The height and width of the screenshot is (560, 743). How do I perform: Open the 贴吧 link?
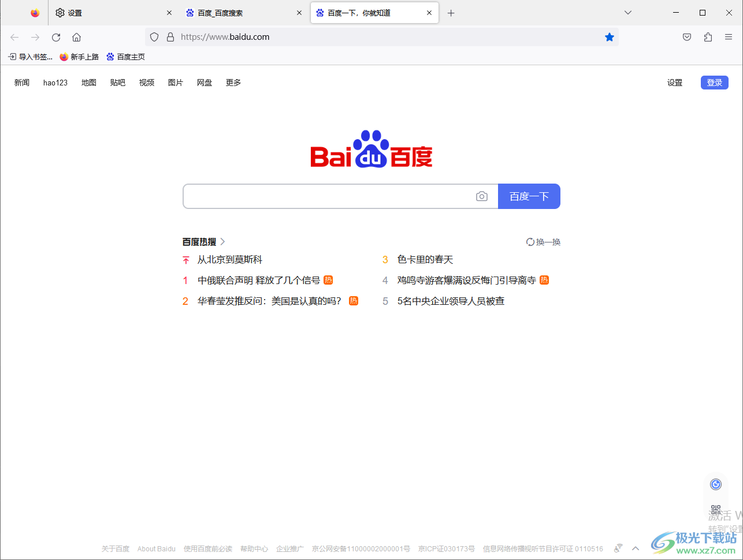(x=118, y=83)
